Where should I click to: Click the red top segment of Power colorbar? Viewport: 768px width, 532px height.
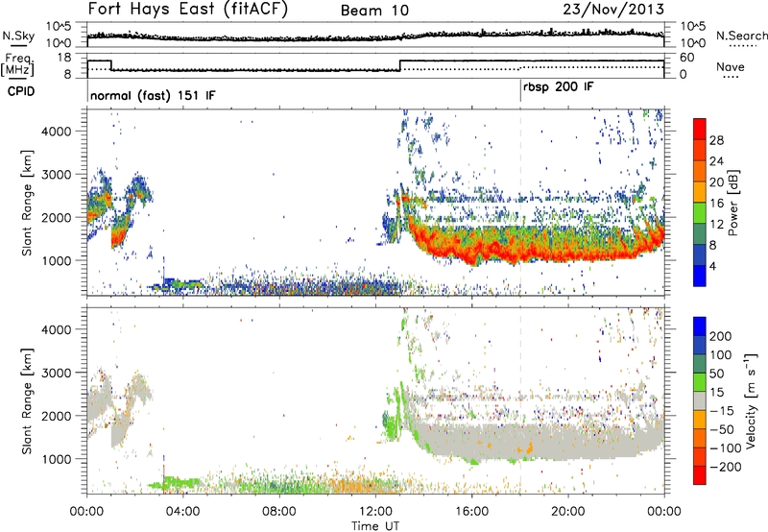[700, 129]
